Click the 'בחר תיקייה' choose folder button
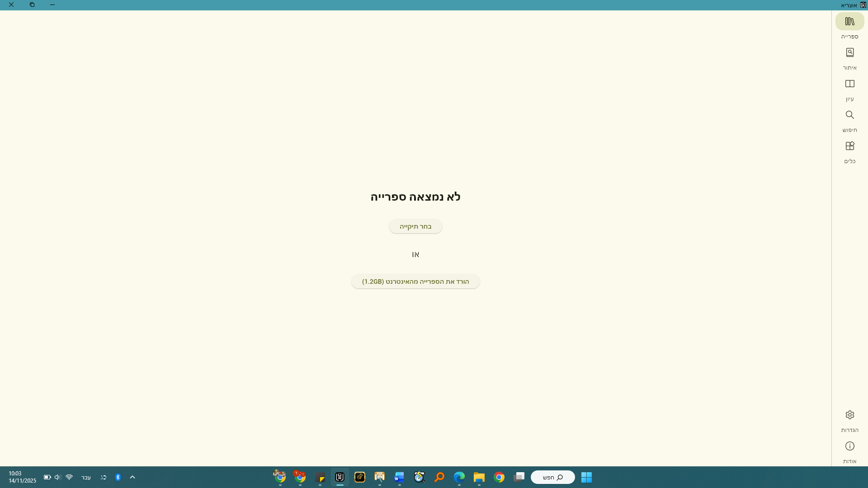Viewport: 868px width, 488px height. [415, 226]
